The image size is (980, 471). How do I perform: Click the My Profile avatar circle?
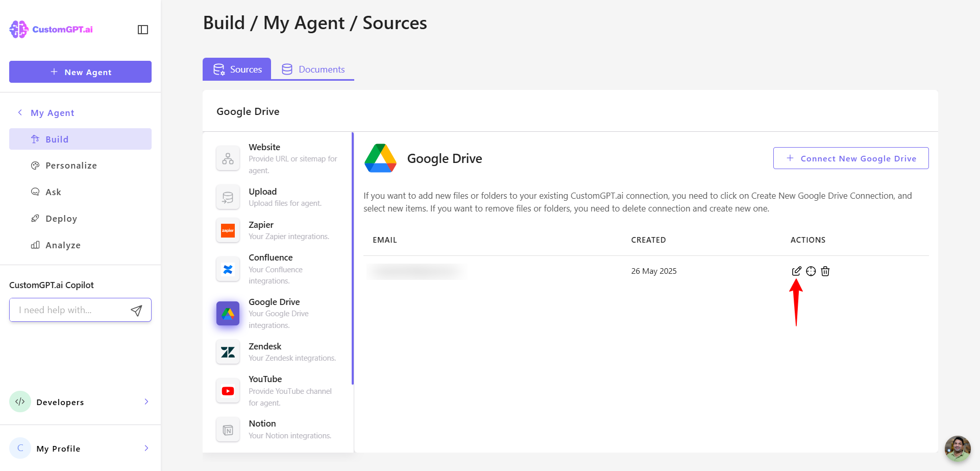(20, 448)
